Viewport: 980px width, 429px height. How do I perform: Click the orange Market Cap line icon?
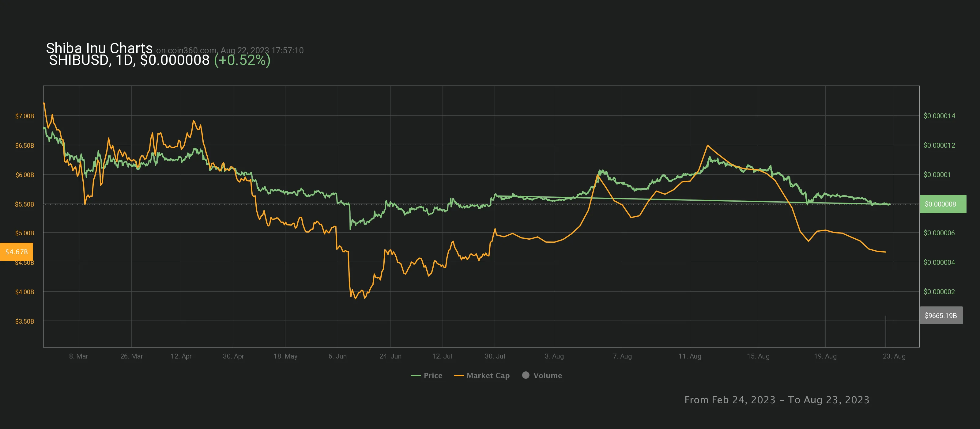coord(459,376)
